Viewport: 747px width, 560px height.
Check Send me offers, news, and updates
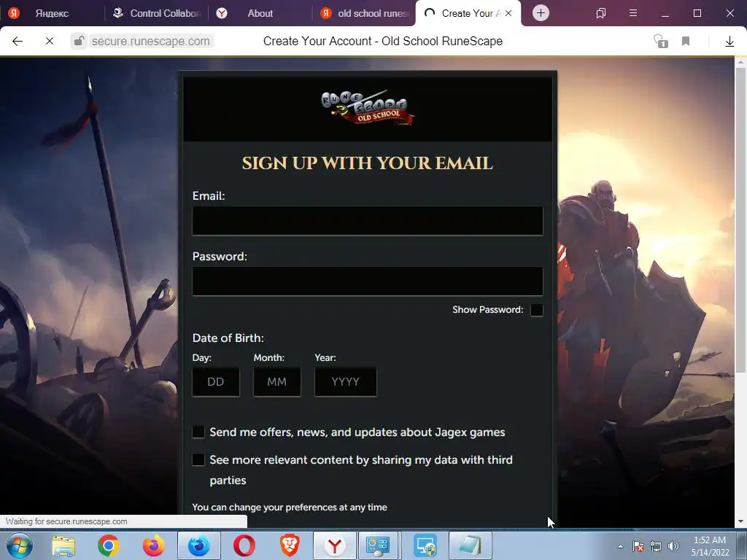[x=198, y=432]
